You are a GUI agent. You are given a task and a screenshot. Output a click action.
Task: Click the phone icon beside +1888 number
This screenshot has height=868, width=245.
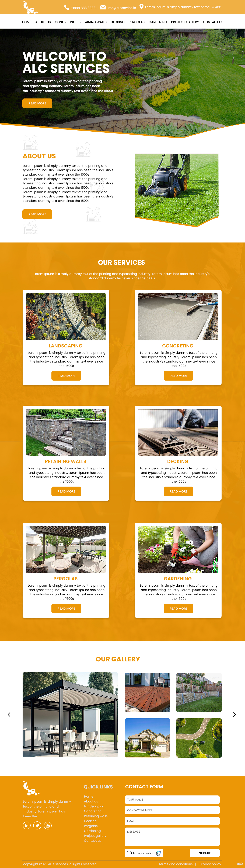point(67,7)
